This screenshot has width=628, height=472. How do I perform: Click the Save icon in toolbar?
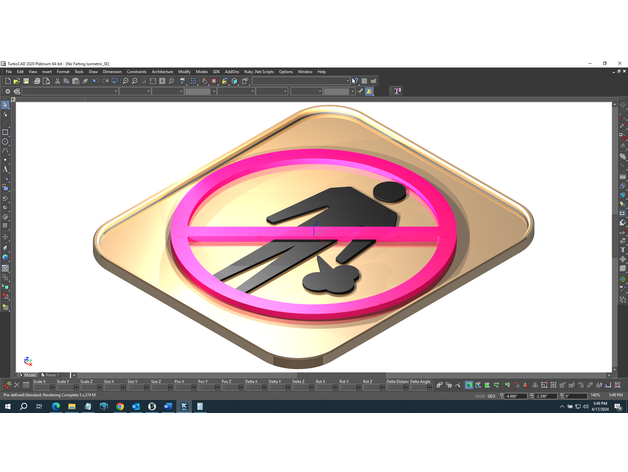point(26,81)
